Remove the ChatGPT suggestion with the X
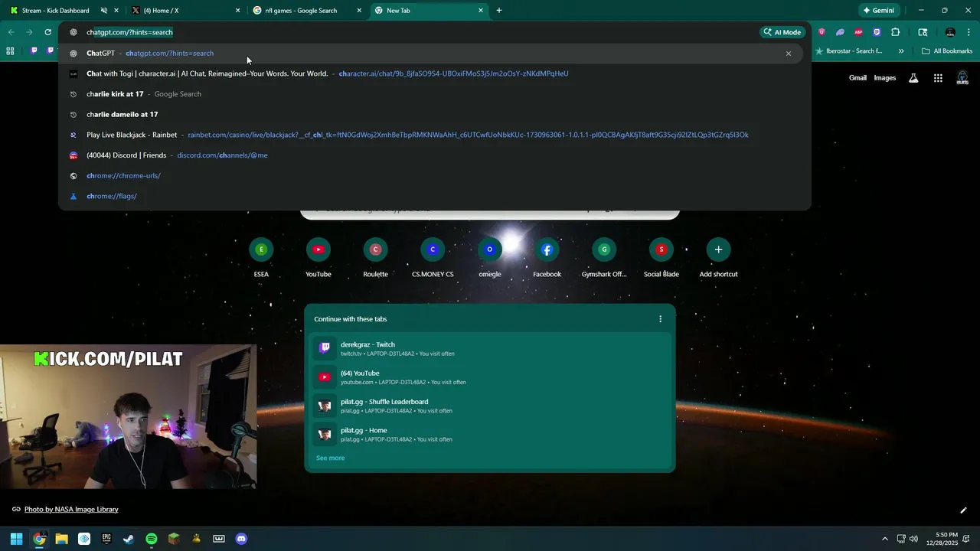The image size is (980, 551). [788, 54]
